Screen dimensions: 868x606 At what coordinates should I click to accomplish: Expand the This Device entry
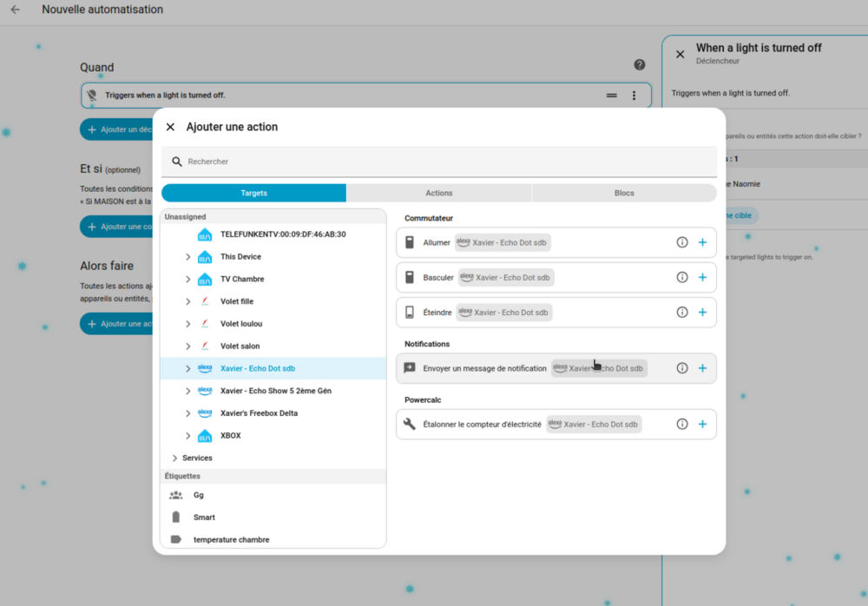(187, 257)
